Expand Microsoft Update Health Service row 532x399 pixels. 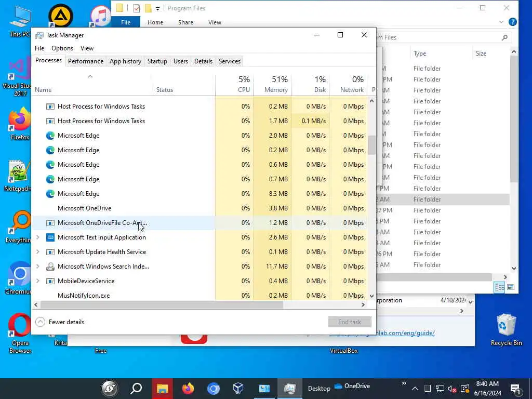pos(37,252)
